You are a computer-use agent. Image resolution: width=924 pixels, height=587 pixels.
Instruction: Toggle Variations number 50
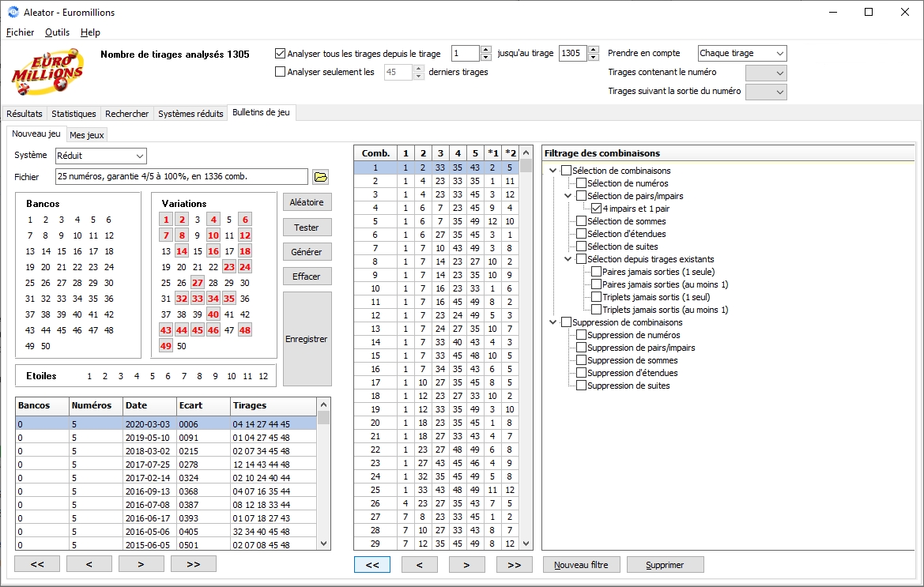(x=182, y=346)
